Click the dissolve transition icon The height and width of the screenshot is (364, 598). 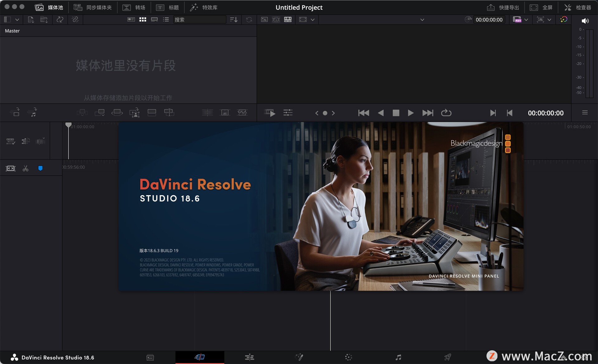point(225,112)
